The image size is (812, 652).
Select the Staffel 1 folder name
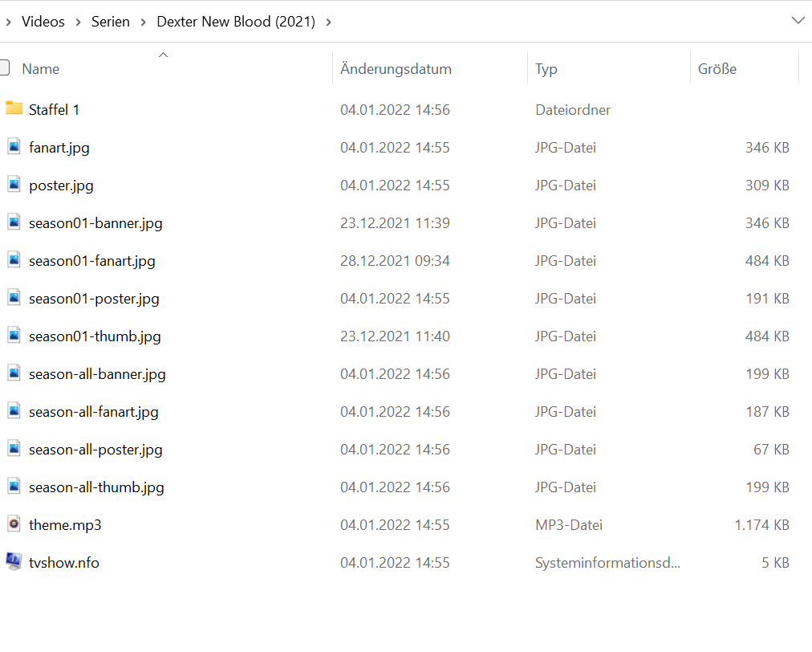[54, 110]
